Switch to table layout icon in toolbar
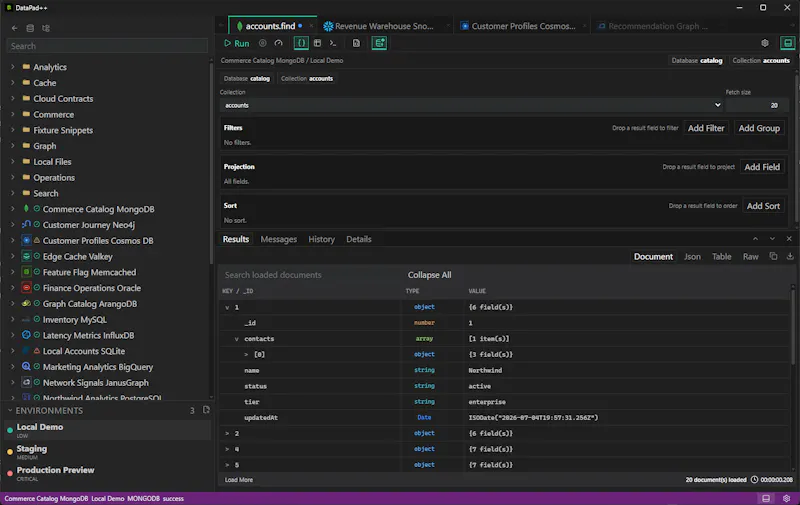Screen dimensions: 800x505 pos(317,43)
